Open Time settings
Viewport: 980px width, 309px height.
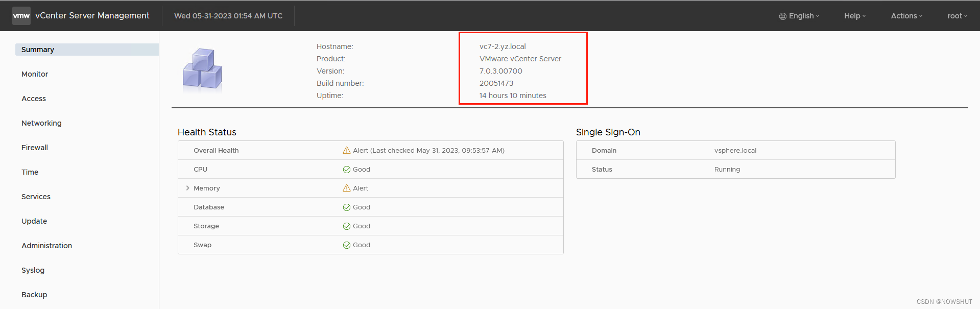click(x=30, y=172)
